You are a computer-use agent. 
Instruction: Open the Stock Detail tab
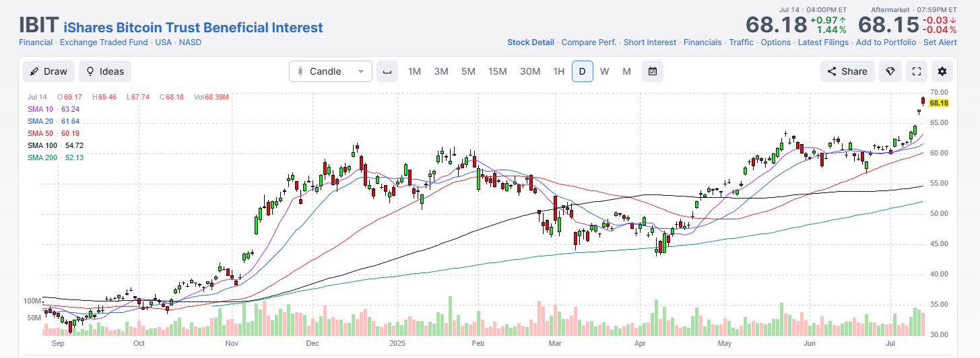tap(531, 42)
